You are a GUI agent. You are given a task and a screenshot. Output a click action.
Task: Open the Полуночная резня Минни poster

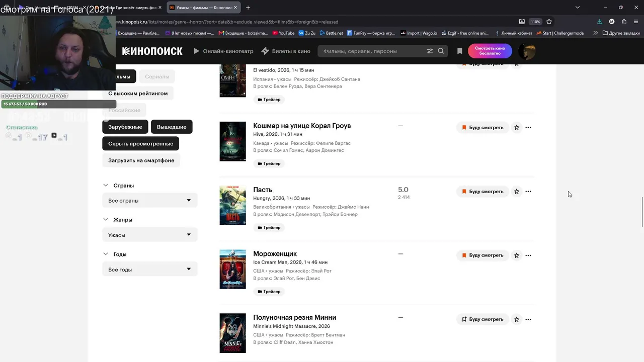pos(232,333)
